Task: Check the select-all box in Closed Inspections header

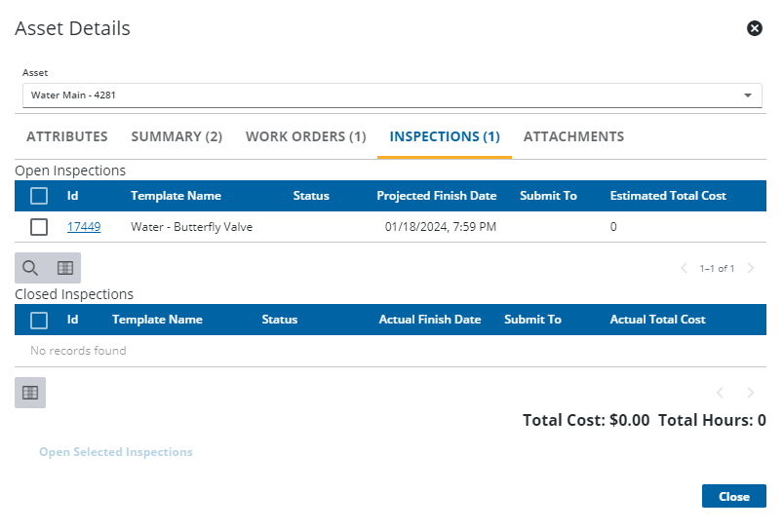Action: pyautogui.click(x=39, y=320)
